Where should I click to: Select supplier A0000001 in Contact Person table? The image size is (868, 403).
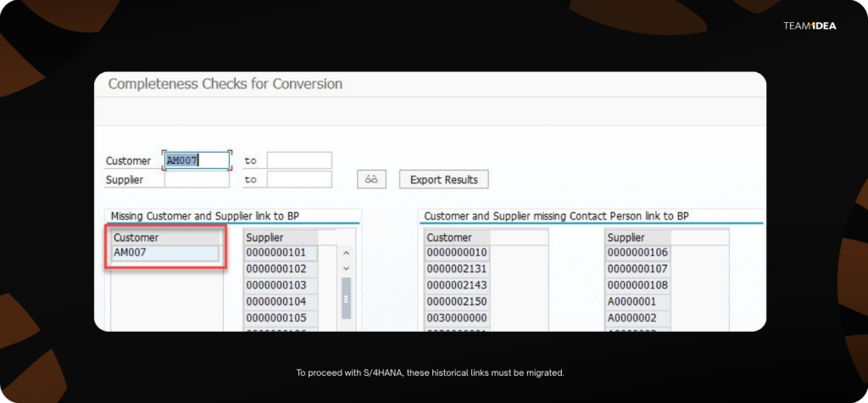click(637, 301)
